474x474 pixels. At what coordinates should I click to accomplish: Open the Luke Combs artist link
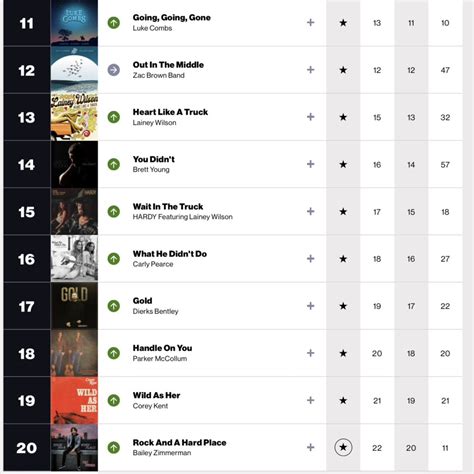coord(152,28)
